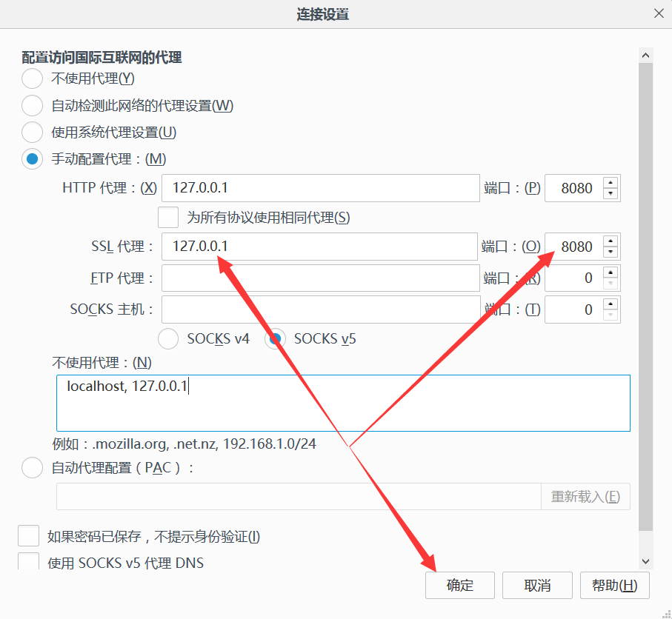
Task: Click in the 不使用代理 exceptions text area
Action: [342, 404]
